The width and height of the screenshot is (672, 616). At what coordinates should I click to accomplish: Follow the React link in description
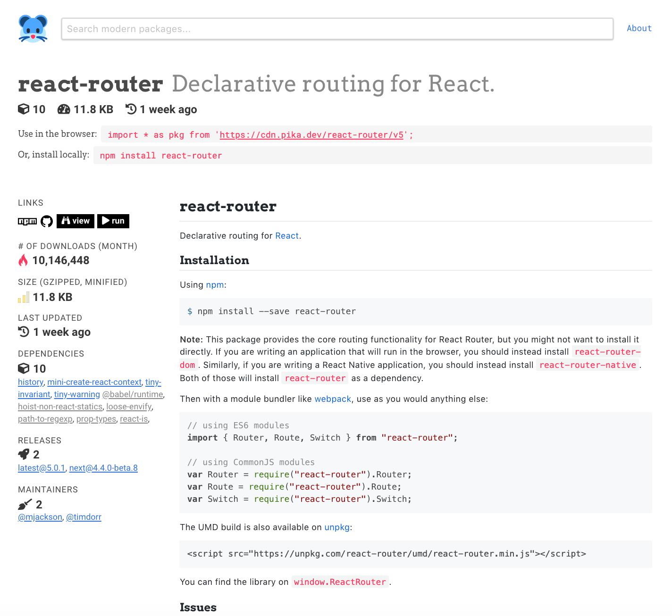[x=287, y=236]
